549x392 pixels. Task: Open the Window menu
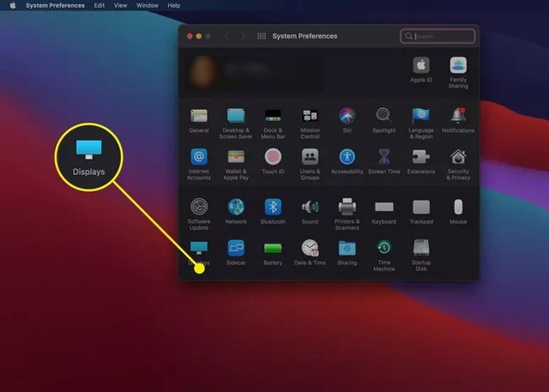(147, 6)
